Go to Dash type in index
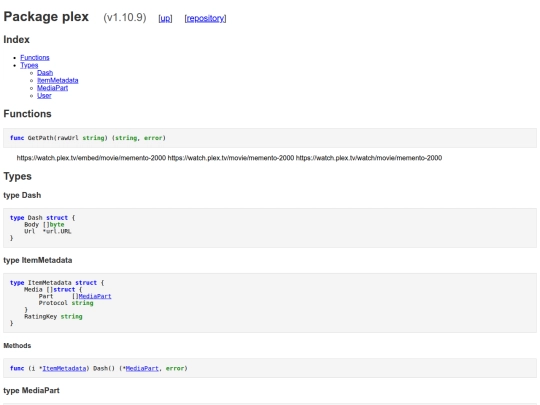The height and width of the screenshot is (405, 540). (45, 73)
